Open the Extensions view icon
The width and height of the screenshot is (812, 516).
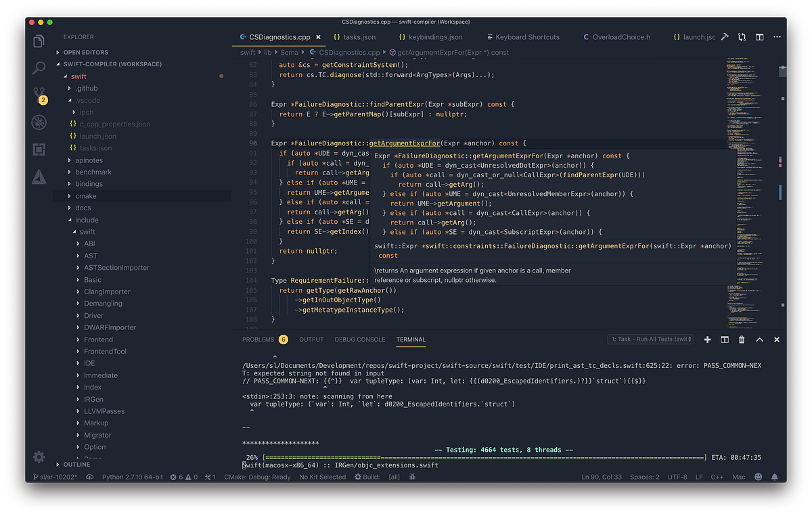coord(39,149)
